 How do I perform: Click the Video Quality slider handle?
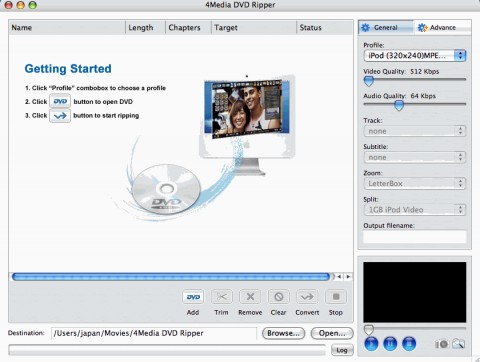(x=369, y=81)
